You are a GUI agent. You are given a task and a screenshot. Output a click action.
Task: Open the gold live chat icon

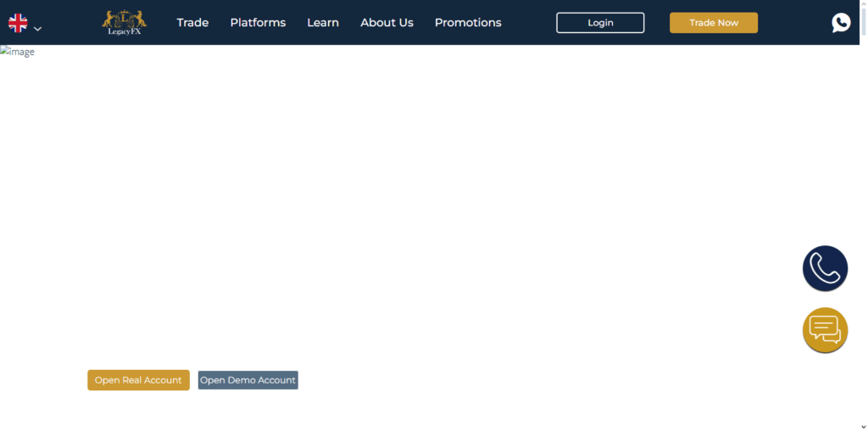pos(825,330)
